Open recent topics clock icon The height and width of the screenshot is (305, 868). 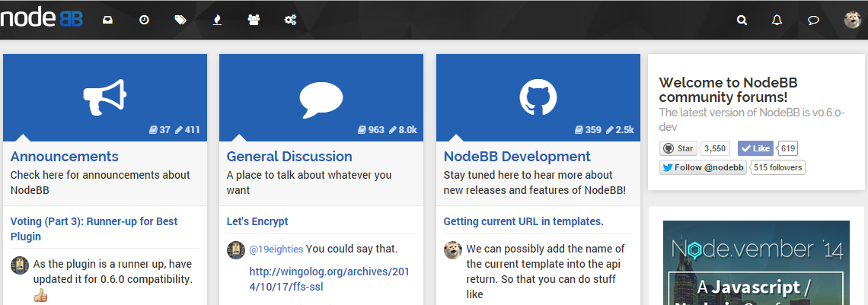pyautogui.click(x=144, y=21)
